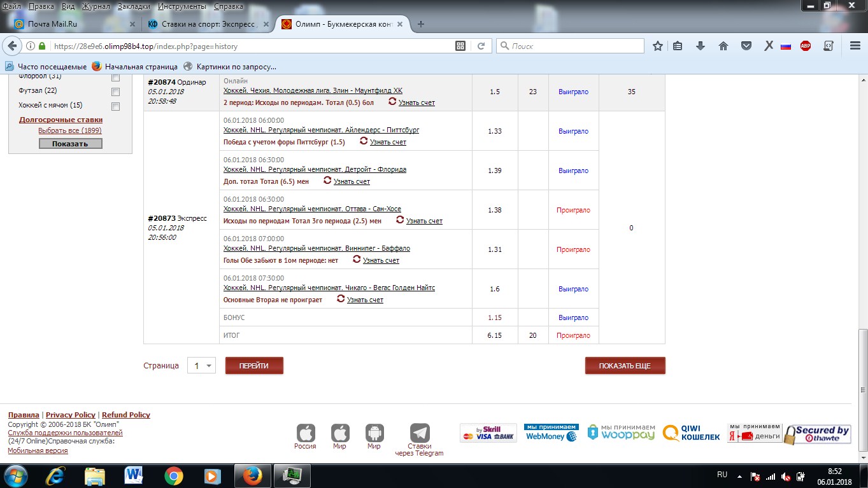This screenshot has height=488, width=868.
Task: Open the Adblock Plus ABP icon
Action: point(806,46)
